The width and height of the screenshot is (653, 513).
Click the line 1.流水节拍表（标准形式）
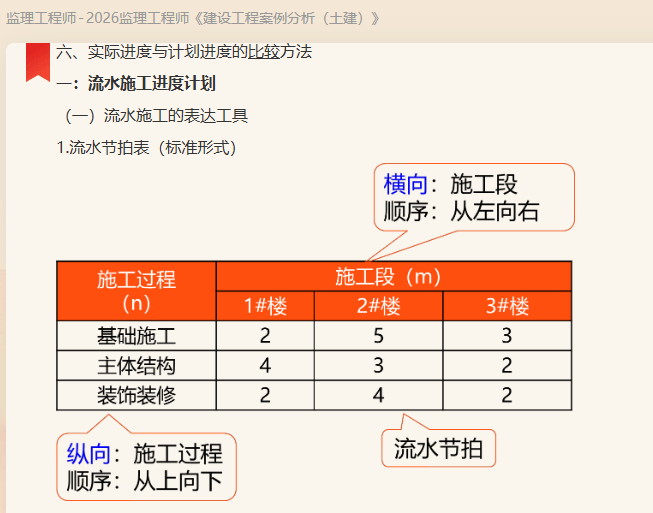tap(146, 148)
